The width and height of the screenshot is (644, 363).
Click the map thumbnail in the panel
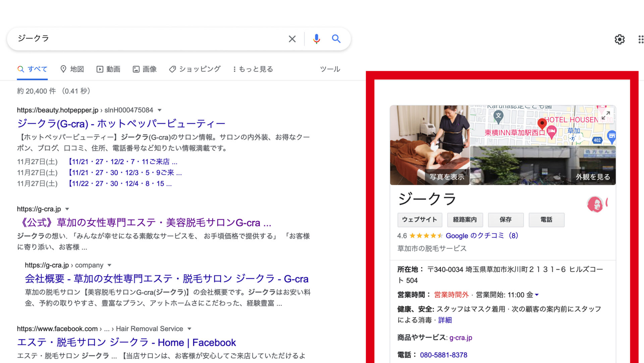(x=543, y=125)
